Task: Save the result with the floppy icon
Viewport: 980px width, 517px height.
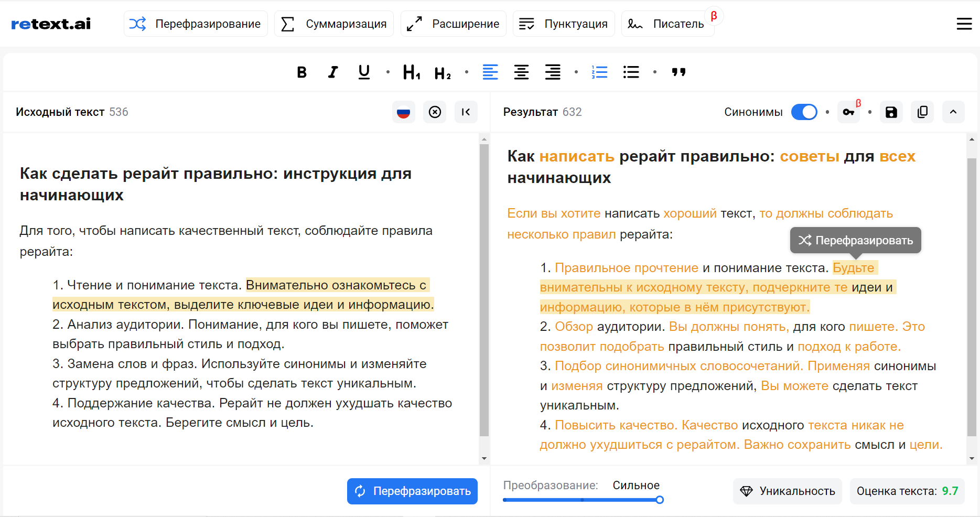Action: tap(891, 112)
